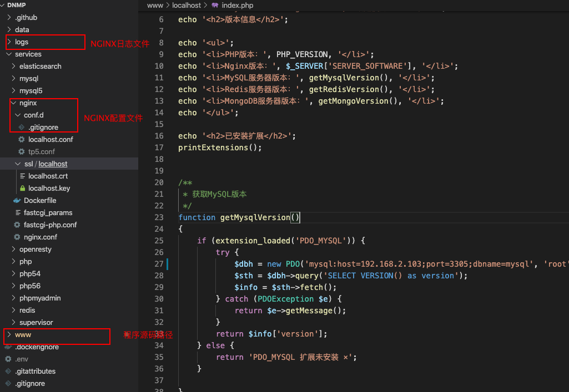Click the Docker whale icon beside Dockerfile
Screen dimensions: 569x392
point(17,200)
